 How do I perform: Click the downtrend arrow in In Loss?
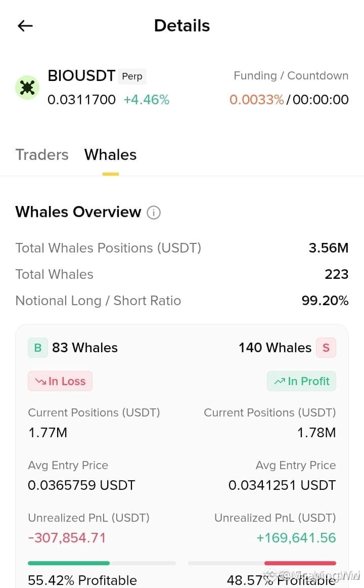[x=40, y=382]
